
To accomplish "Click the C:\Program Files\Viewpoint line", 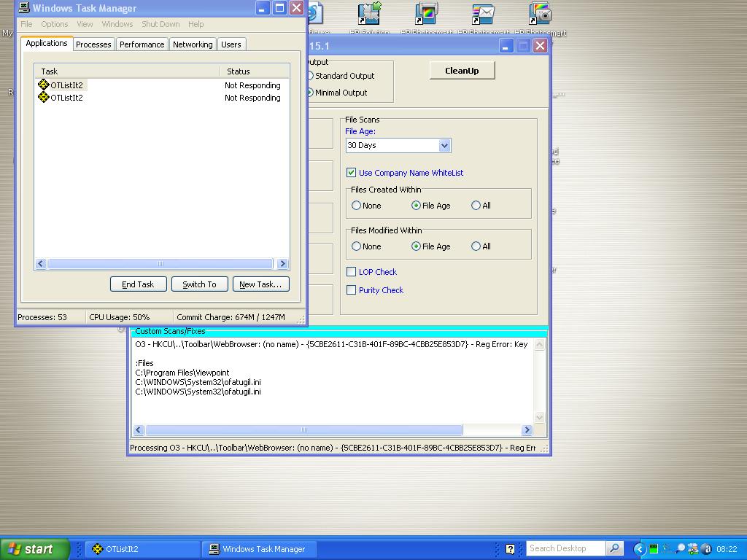I will 182,373.
